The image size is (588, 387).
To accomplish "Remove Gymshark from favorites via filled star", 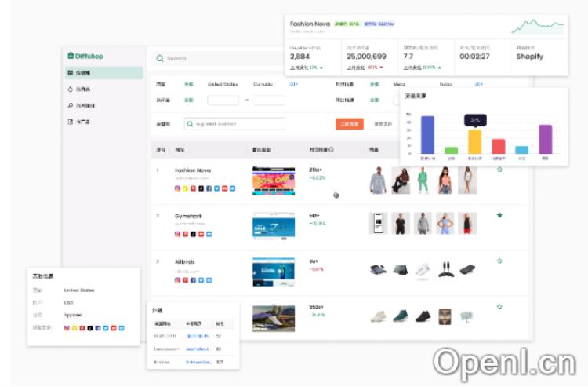I will point(499,215).
